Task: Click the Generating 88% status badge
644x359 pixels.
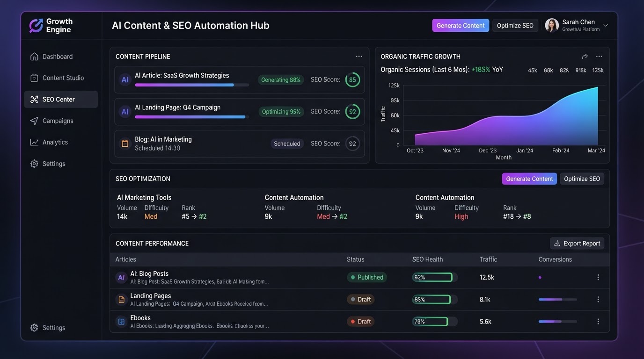Action: 281,79
